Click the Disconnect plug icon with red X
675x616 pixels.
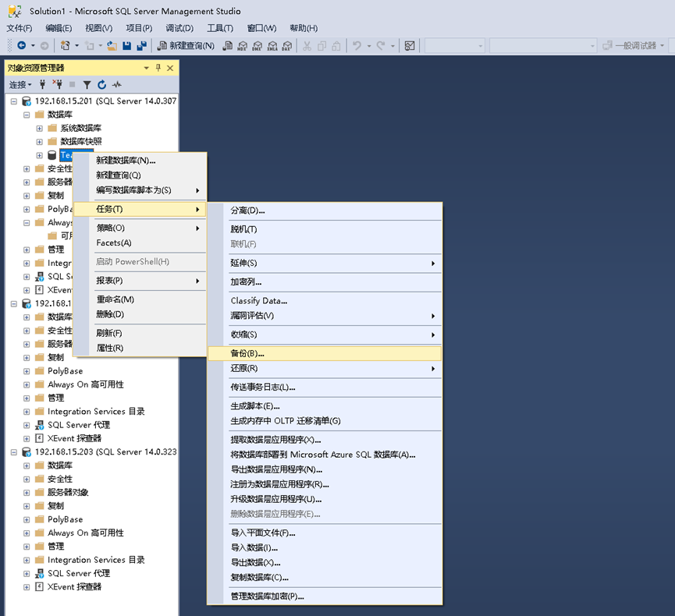pyautogui.click(x=57, y=84)
